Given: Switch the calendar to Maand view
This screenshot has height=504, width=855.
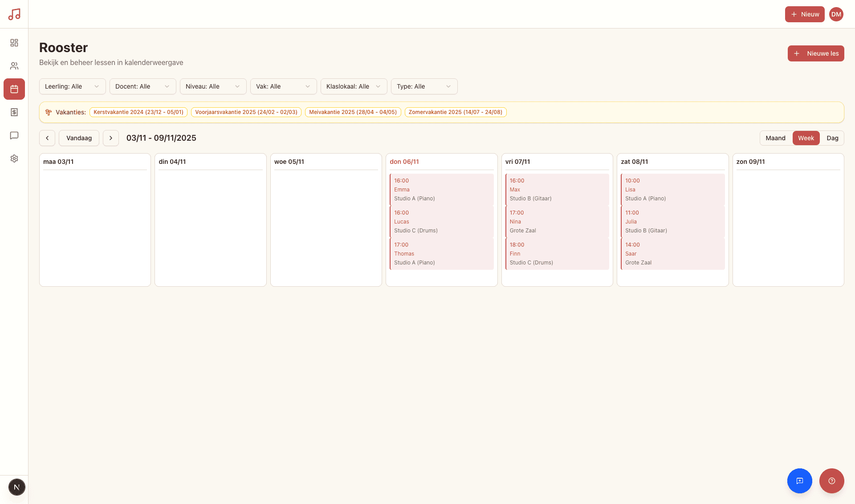Looking at the screenshot, I should click(x=775, y=138).
